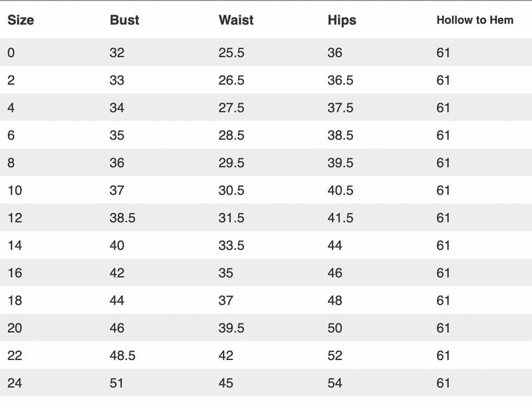Click bust value 51
The image size is (532, 408).
[116, 383]
